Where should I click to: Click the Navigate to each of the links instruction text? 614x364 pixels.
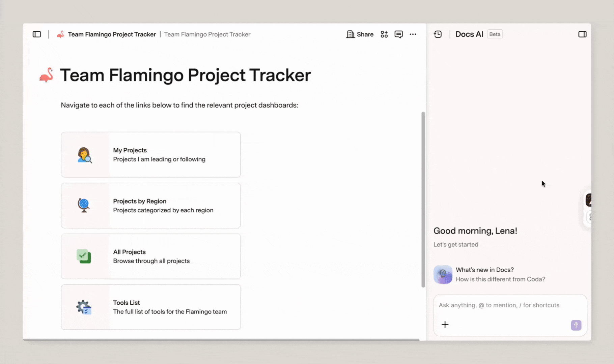coord(179,105)
